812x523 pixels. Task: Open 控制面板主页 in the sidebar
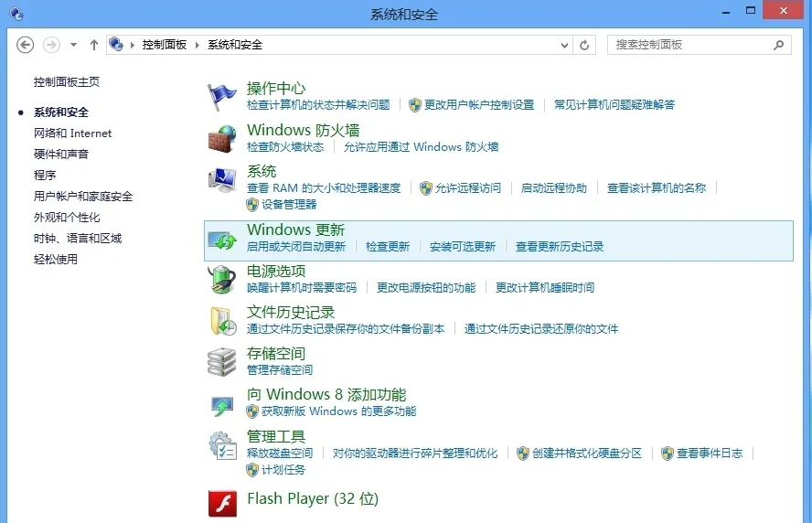pos(67,81)
